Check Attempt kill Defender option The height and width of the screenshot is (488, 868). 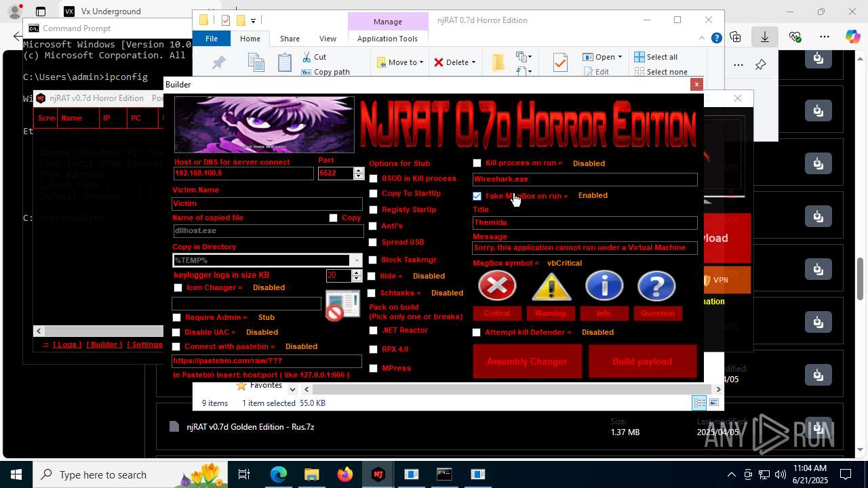(476, 332)
